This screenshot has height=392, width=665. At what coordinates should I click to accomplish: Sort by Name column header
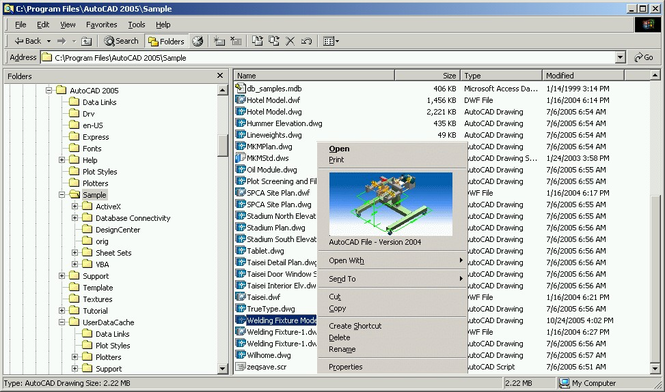314,76
